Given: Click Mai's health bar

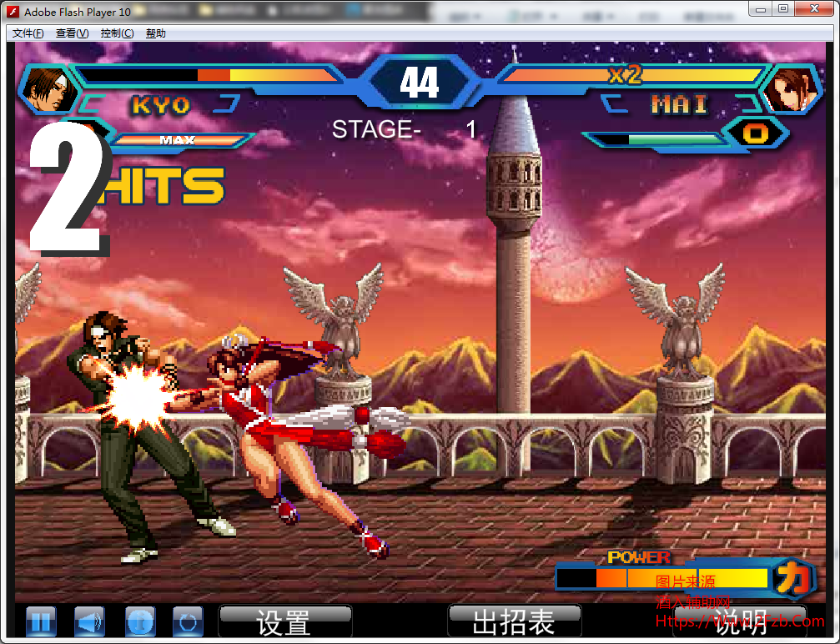Looking at the screenshot, I should point(631,74).
